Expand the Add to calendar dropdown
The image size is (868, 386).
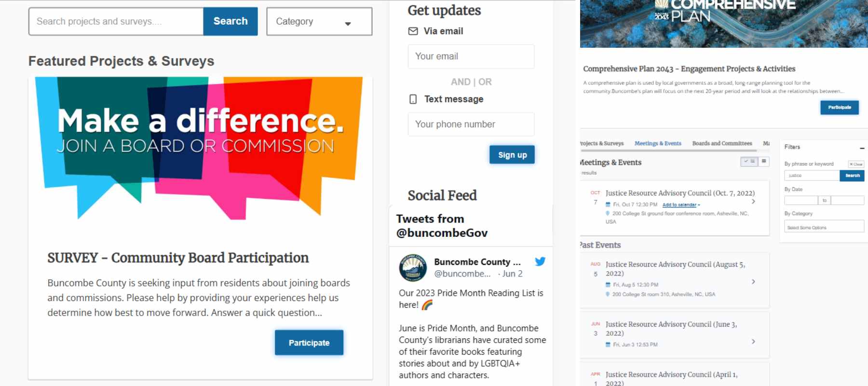click(x=681, y=205)
